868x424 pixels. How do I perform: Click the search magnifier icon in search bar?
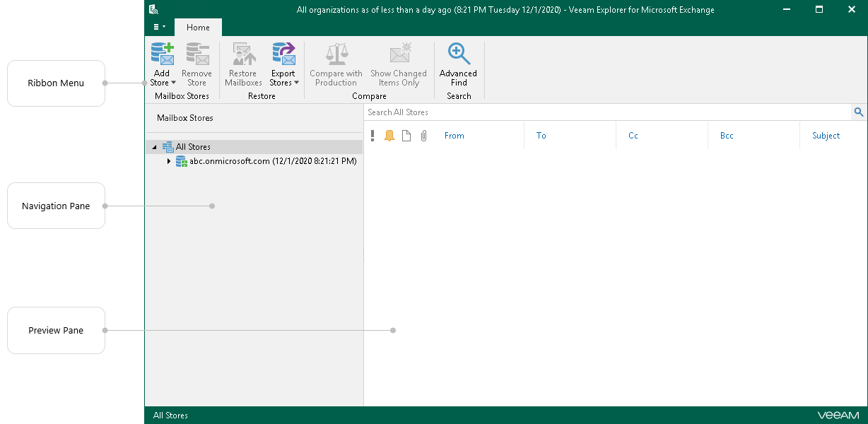click(x=859, y=112)
